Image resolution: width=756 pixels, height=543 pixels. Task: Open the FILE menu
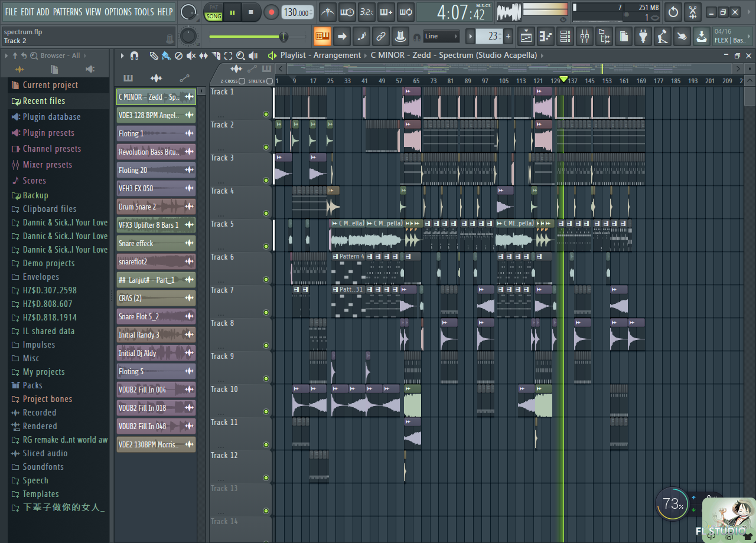pyautogui.click(x=11, y=12)
